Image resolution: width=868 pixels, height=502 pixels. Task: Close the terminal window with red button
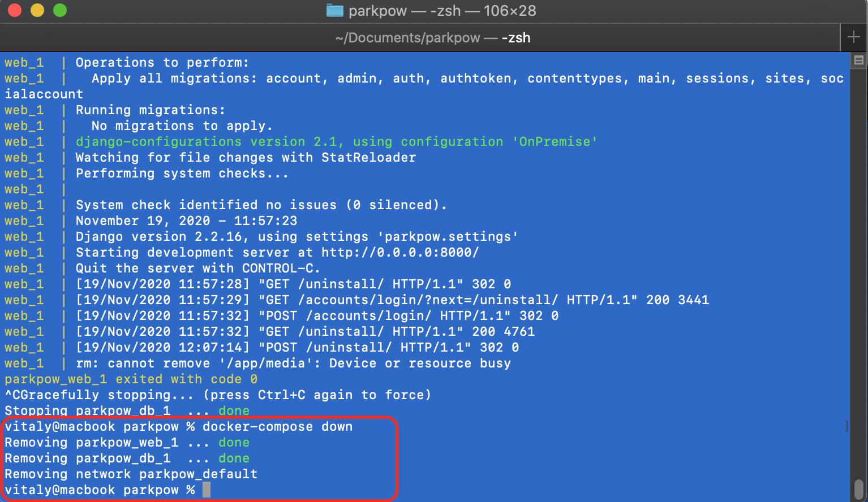coord(15,11)
